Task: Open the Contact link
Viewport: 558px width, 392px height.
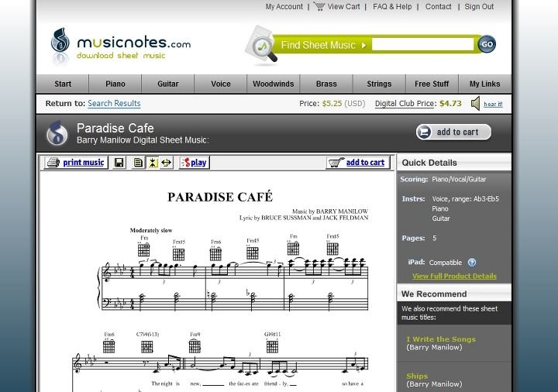Action: tap(438, 7)
